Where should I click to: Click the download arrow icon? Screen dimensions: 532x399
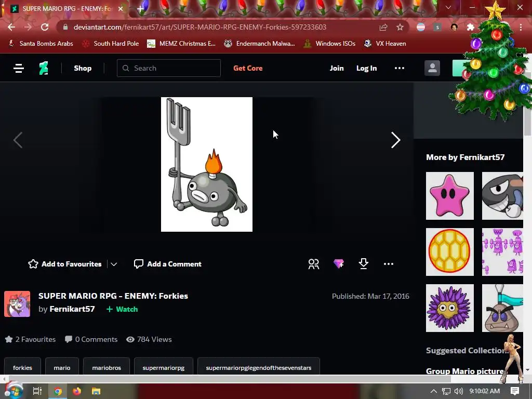coord(363,263)
